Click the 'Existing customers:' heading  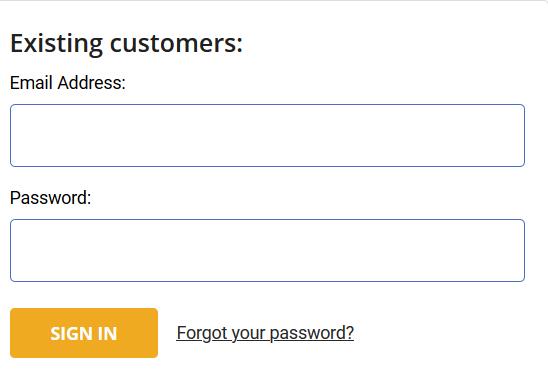coord(127,44)
